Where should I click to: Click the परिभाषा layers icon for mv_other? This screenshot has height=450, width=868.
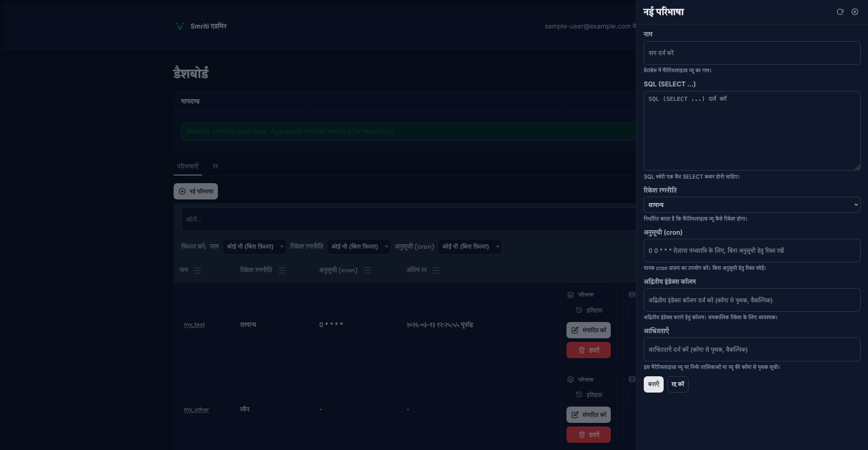(x=571, y=380)
